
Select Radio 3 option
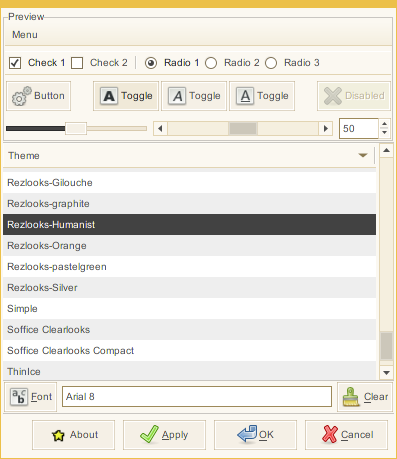pos(271,63)
